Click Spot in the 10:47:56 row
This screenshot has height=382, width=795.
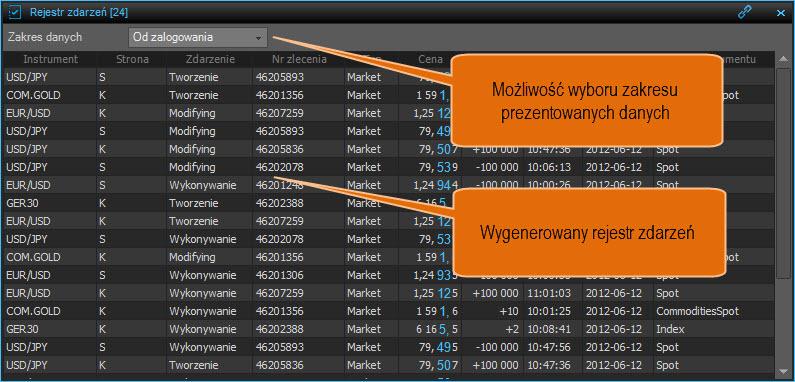coord(667,347)
